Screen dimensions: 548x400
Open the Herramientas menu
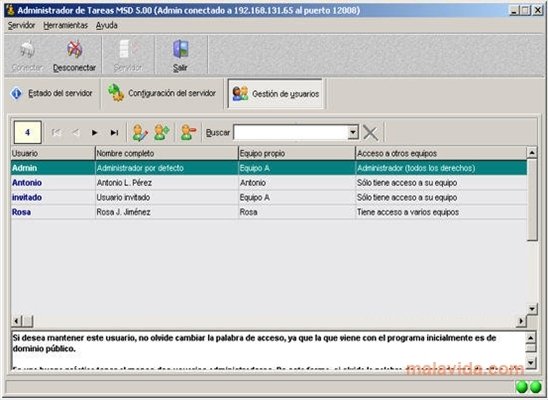[x=65, y=25]
